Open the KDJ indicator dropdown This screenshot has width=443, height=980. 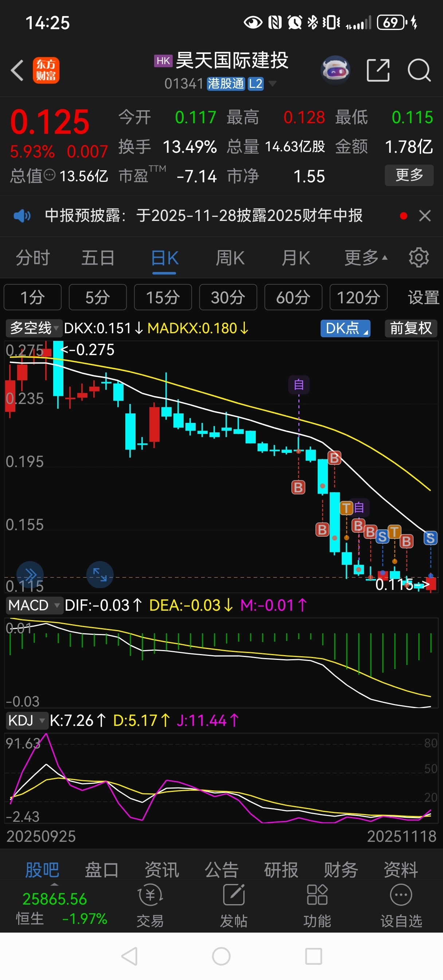27,720
